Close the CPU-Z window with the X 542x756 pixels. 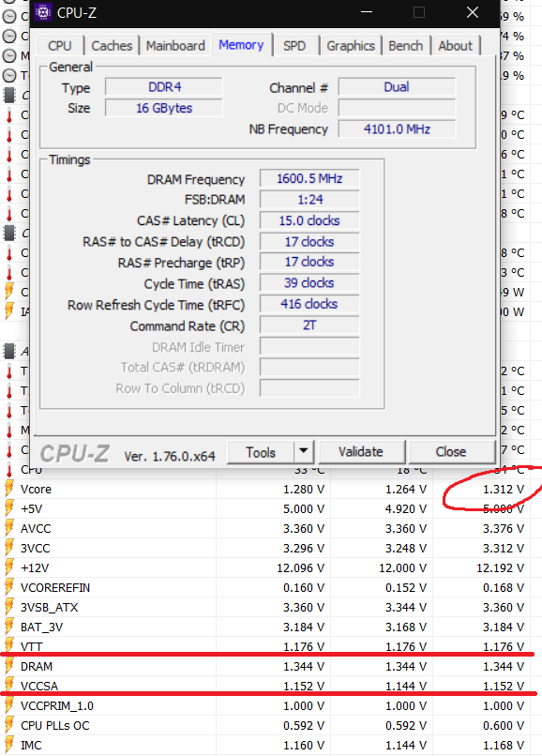(x=473, y=12)
